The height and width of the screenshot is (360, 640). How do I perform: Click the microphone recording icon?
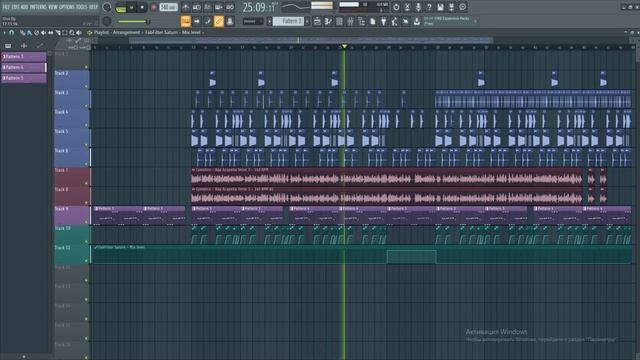point(418,7)
